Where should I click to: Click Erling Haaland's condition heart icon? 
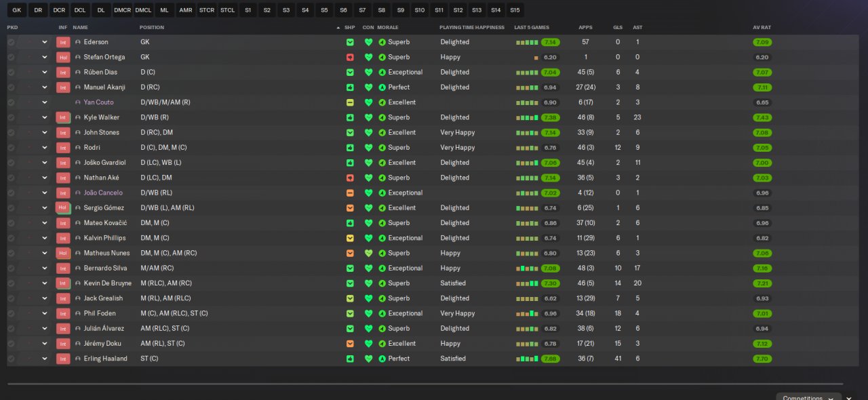coord(369,359)
